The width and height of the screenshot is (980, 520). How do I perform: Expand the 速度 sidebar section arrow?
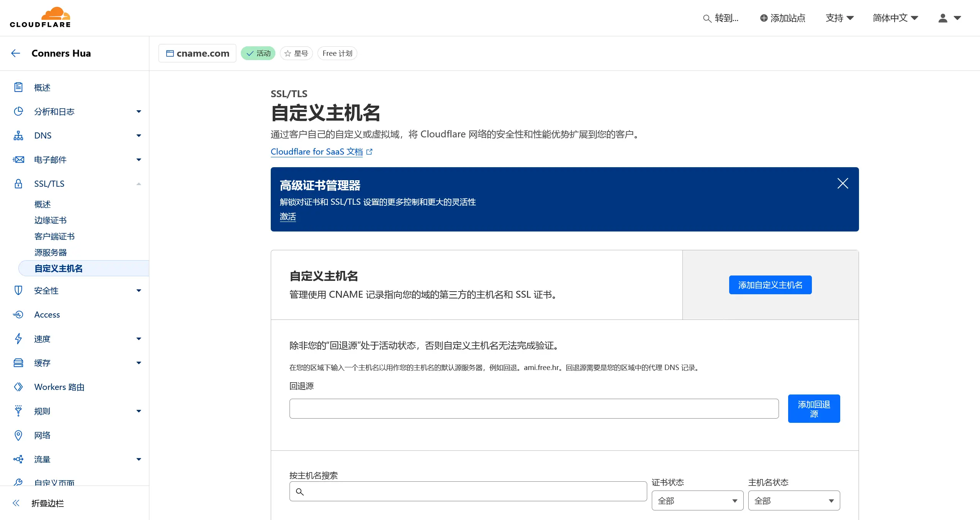[x=139, y=339]
